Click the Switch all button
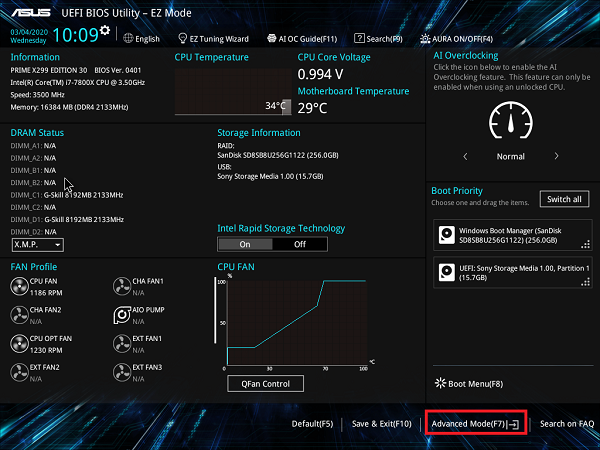The image size is (600, 450). pos(564,199)
